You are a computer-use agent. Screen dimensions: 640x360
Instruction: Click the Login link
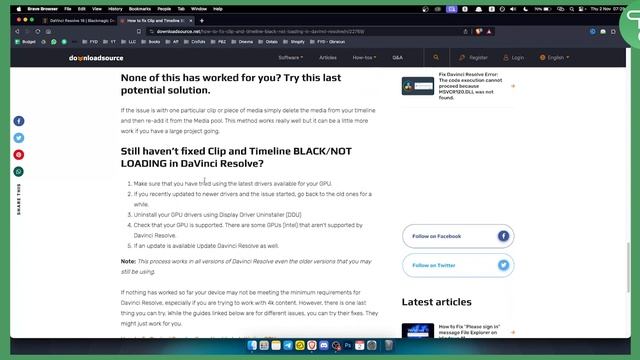pyautogui.click(x=513, y=58)
